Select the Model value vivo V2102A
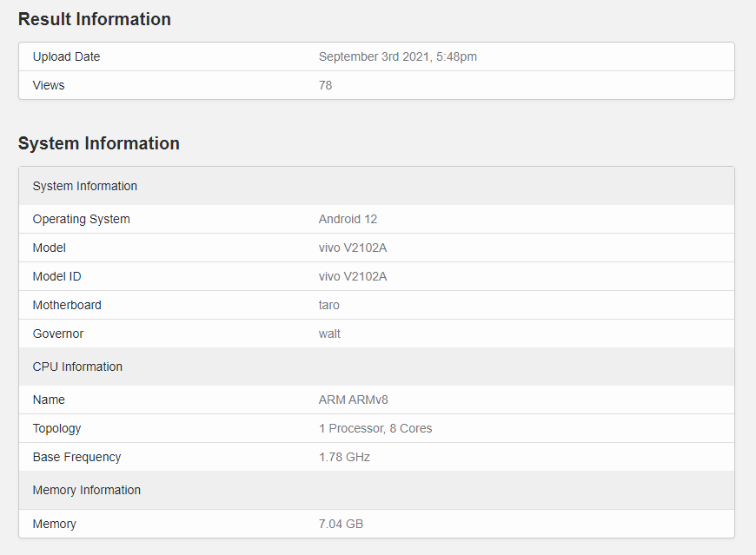The image size is (756, 555). tap(353, 248)
